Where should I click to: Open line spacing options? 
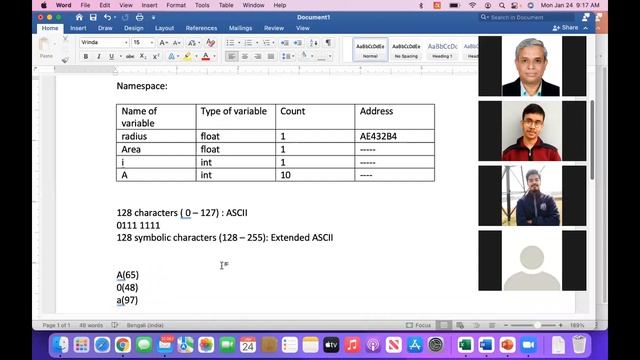pos(287,56)
